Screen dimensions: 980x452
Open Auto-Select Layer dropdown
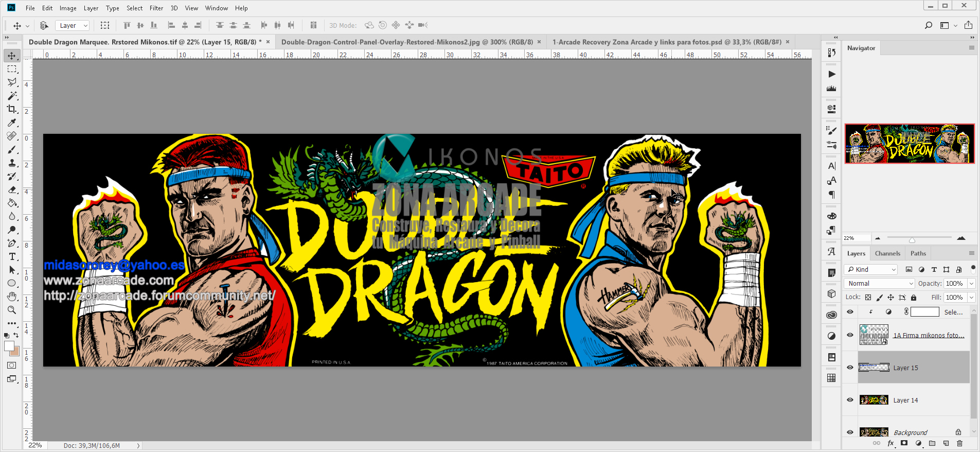coord(73,25)
